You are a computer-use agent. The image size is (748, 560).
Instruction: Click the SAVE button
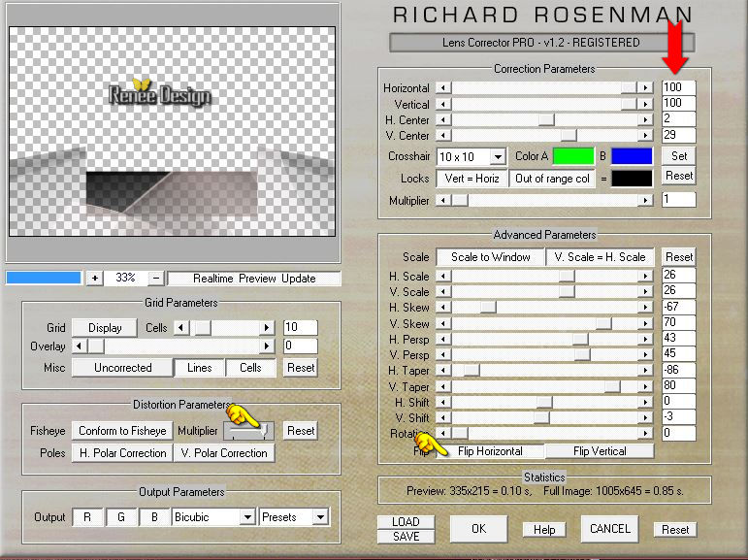(x=406, y=536)
